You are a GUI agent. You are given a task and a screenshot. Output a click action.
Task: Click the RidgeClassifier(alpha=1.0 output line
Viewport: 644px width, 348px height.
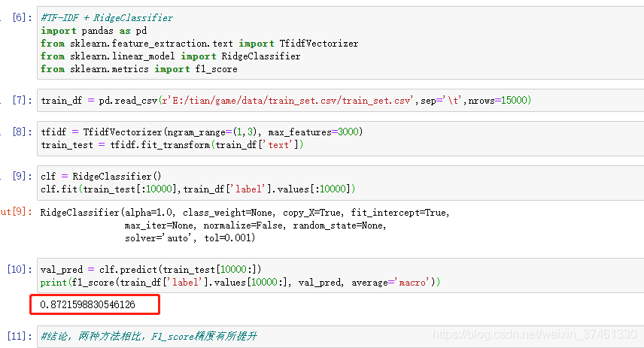point(245,213)
